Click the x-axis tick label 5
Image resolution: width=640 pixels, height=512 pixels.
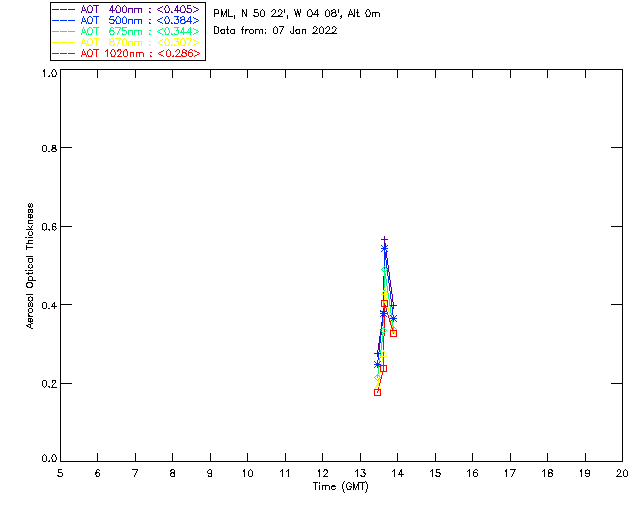coord(60,473)
